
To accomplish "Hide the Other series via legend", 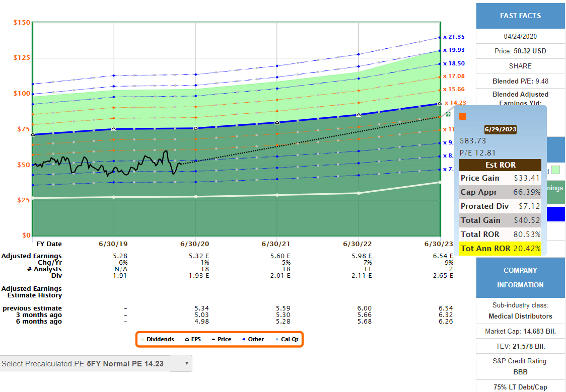I will coord(252,339).
